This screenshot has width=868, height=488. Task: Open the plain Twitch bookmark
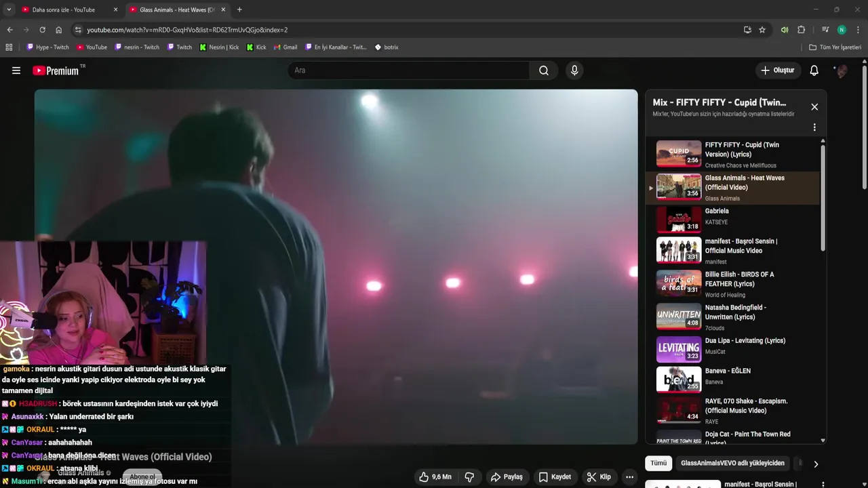point(179,47)
